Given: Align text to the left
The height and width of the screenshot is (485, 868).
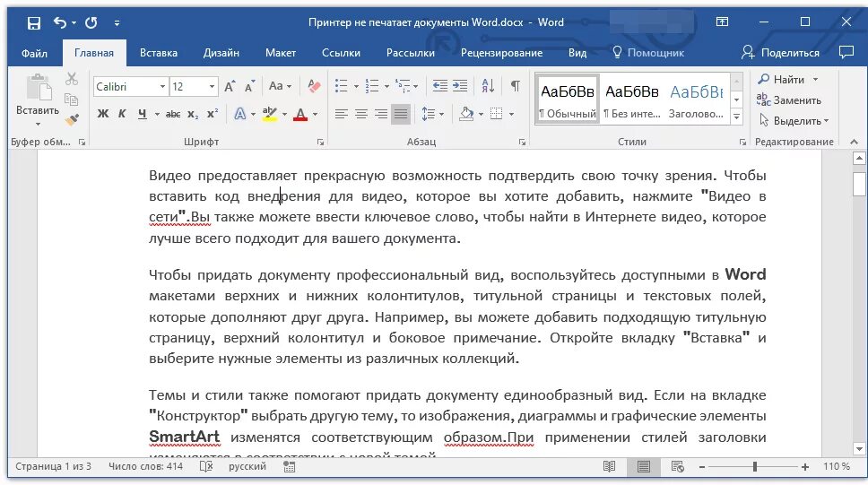Looking at the screenshot, I should tap(342, 114).
